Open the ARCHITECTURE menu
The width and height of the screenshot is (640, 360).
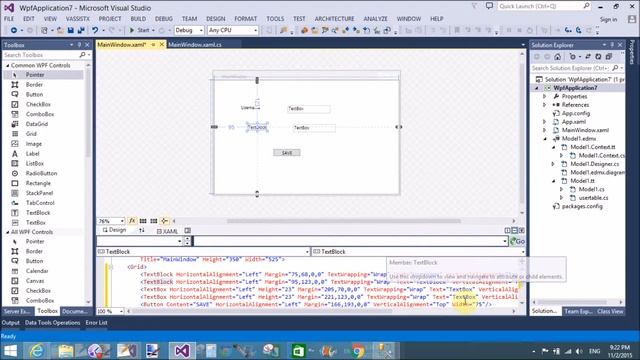point(334,19)
